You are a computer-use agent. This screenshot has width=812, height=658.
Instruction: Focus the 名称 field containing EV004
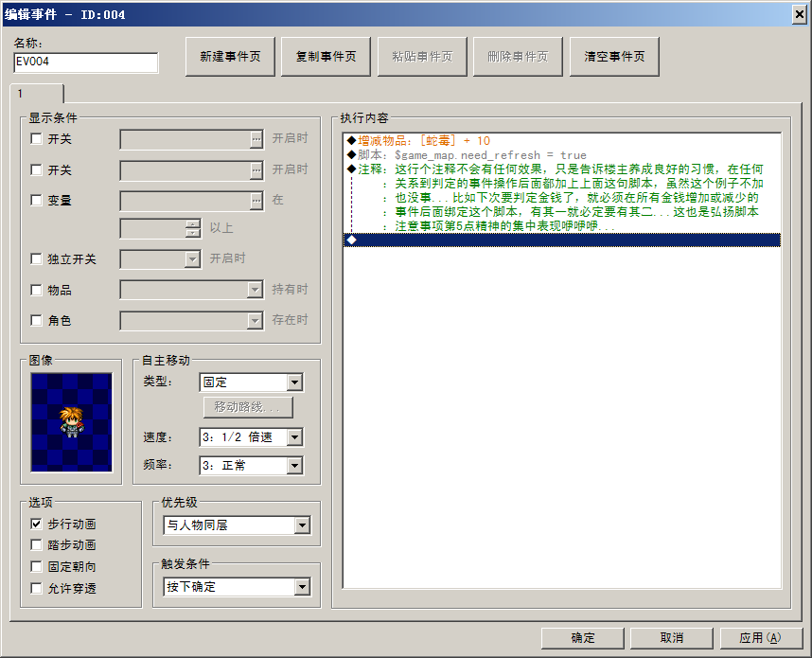(x=86, y=62)
